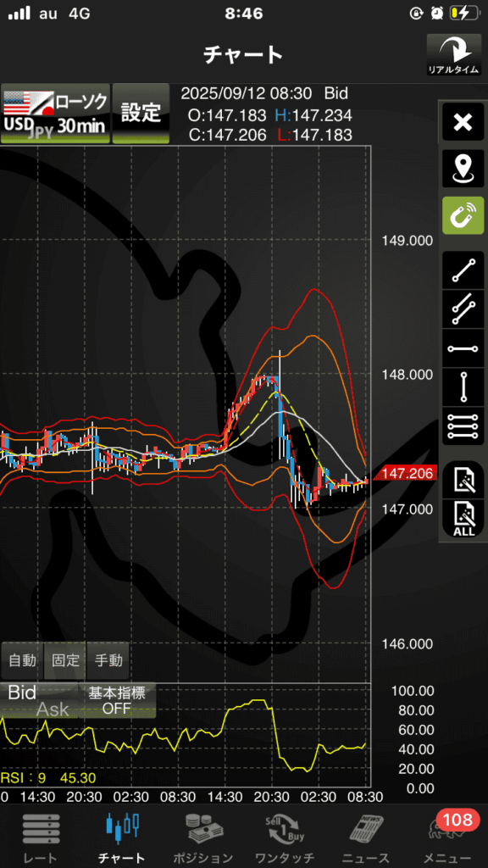
Task: Tap the erase single drawing icon
Action: pyautogui.click(x=463, y=480)
